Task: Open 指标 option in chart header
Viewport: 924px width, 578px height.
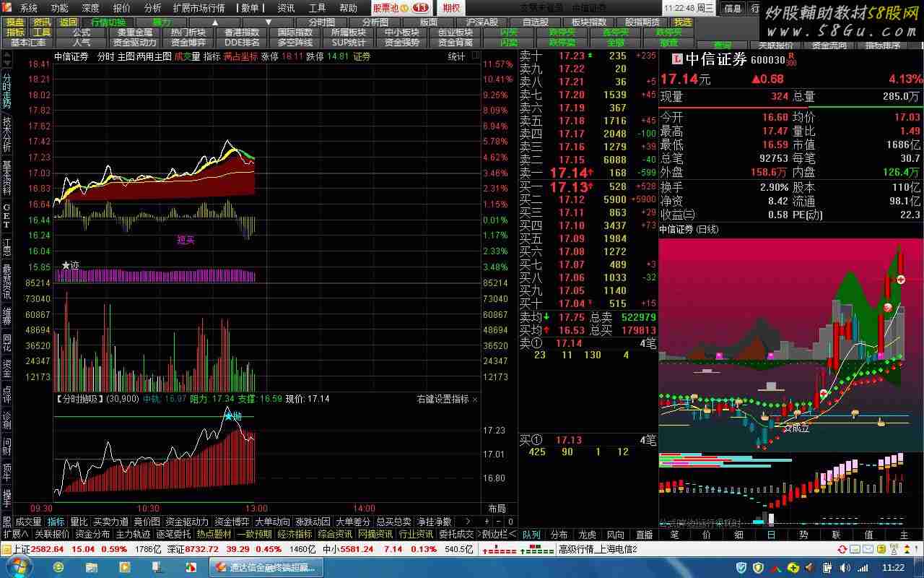Action: (x=212, y=56)
